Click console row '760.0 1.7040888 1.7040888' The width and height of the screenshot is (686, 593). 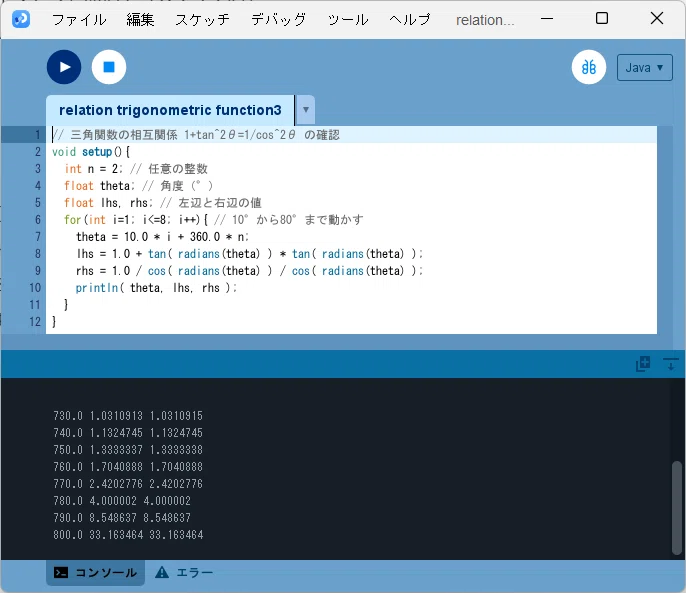[128, 467]
